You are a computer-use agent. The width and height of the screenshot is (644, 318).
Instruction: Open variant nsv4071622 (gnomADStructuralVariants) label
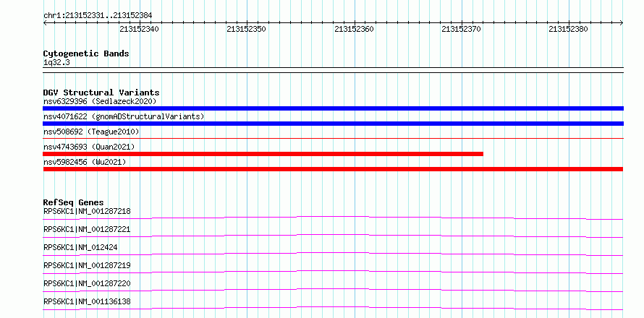pyautogui.click(x=124, y=116)
